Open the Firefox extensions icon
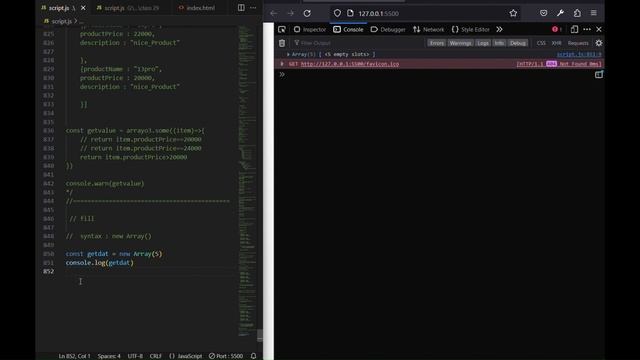The height and width of the screenshot is (360, 640). coord(577,13)
